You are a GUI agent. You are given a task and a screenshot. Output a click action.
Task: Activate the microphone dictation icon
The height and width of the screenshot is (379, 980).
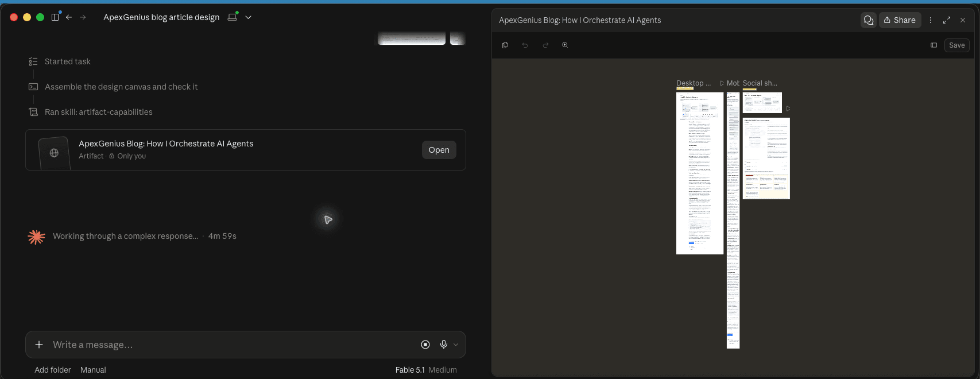[444, 345]
